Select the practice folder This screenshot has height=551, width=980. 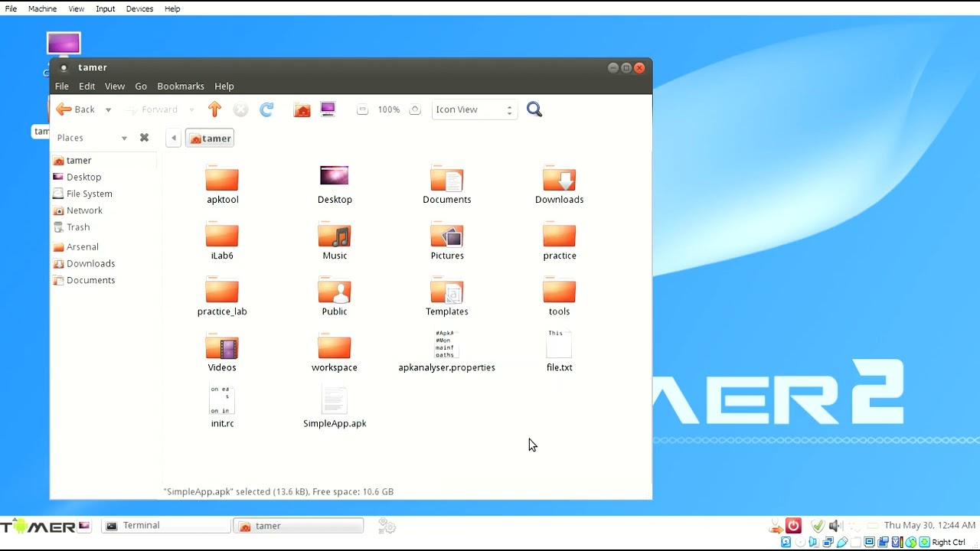tap(559, 234)
